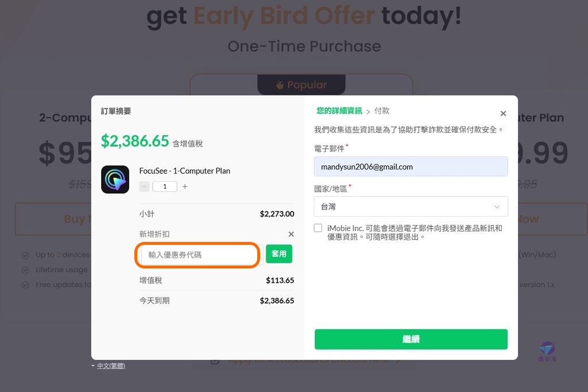Viewport: 588px width, 392px height.
Task: Click the green 套用 apply button
Action: pyautogui.click(x=279, y=254)
